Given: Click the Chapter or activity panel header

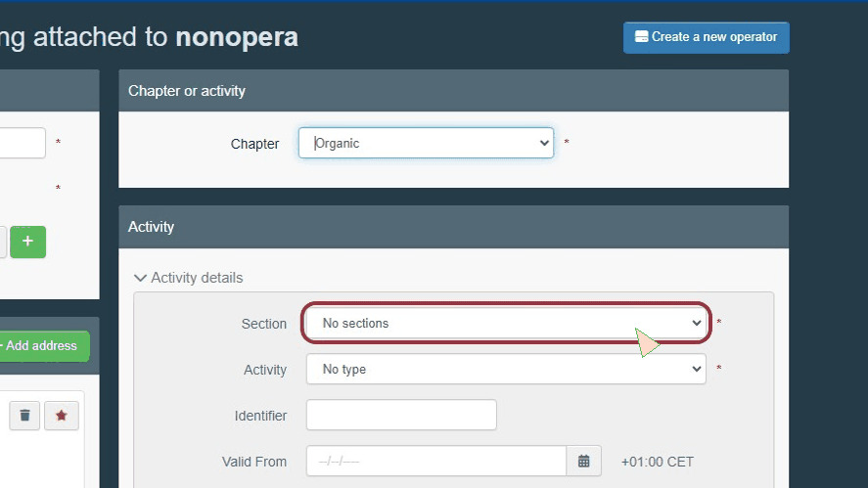Looking at the screenshot, I should [453, 91].
